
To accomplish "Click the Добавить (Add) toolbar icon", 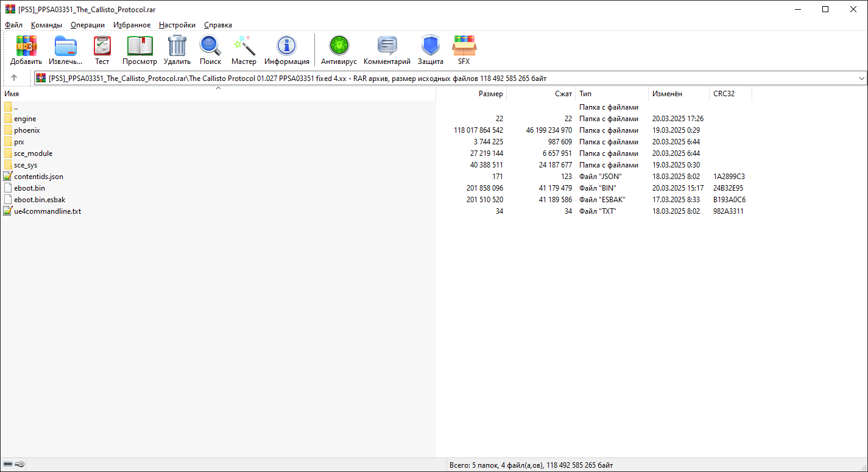I will tap(26, 46).
